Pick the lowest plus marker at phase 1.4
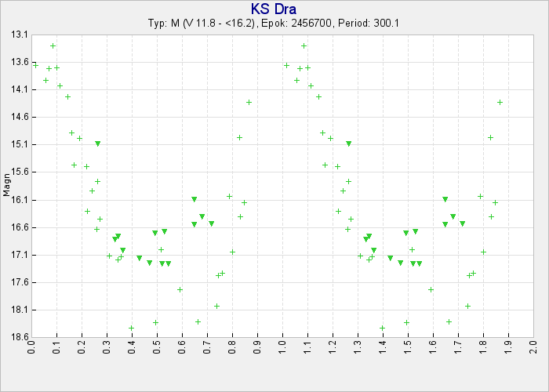This screenshot has height=392, width=549. pyautogui.click(x=382, y=328)
